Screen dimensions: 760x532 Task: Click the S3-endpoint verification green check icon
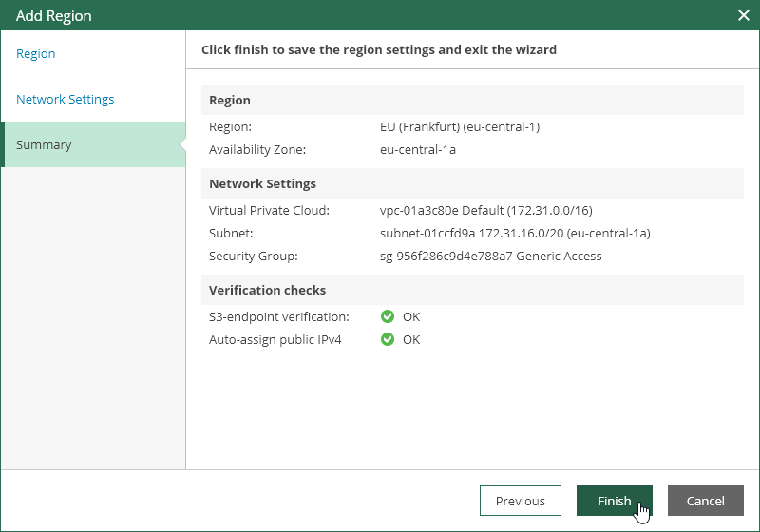click(x=388, y=316)
